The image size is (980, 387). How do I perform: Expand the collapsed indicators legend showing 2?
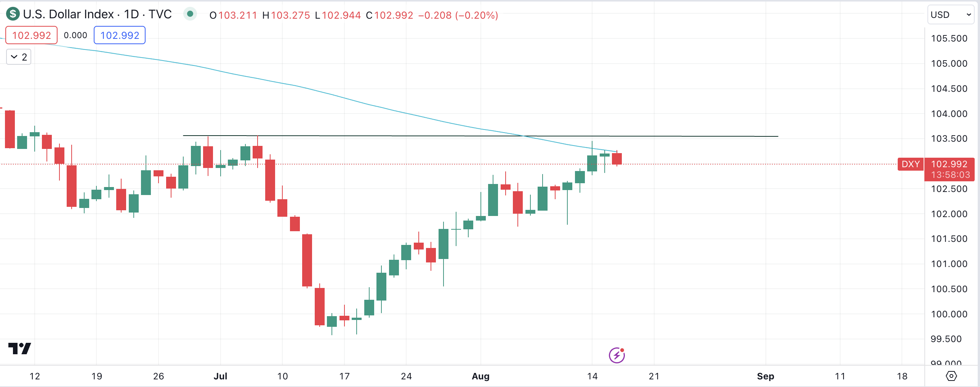[19, 57]
